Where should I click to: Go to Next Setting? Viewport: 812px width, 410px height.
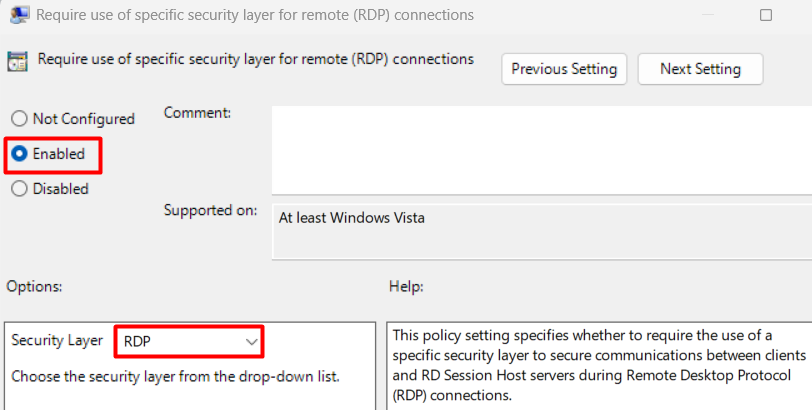[700, 69]
